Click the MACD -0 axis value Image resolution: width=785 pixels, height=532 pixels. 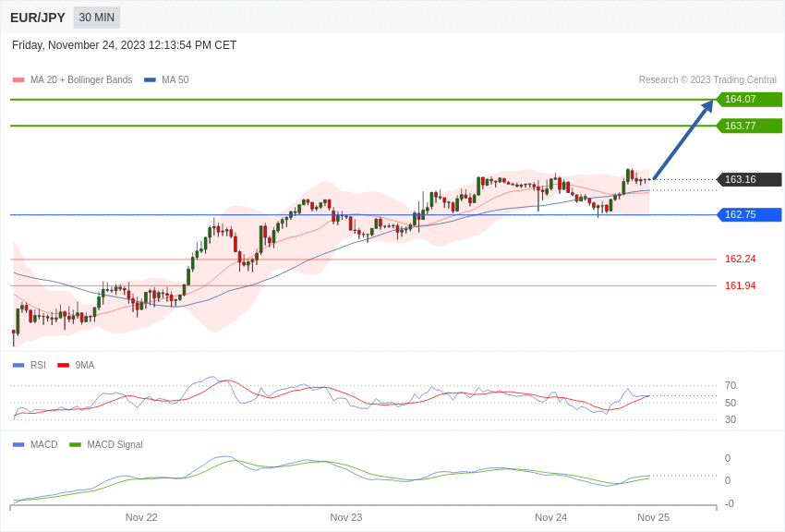click(729, 503)
